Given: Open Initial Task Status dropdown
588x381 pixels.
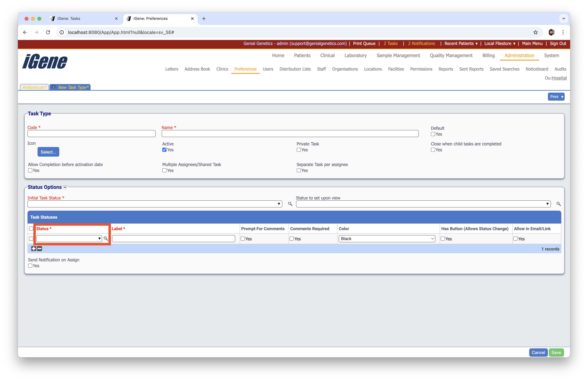Looking at the screenshot, I should coord(155,204).
